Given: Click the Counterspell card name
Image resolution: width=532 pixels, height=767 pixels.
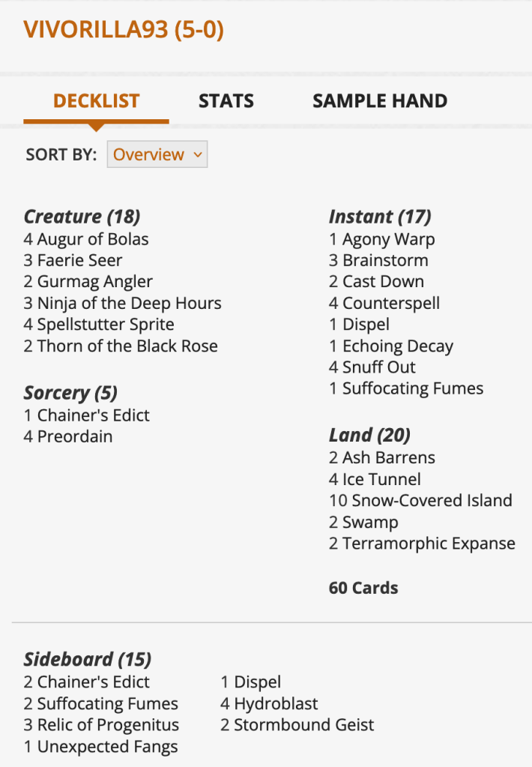Looking at the screenshot, I should (390, 303).
